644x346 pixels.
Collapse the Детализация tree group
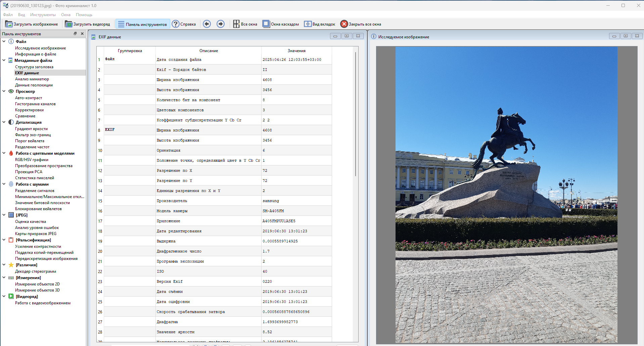4,122
